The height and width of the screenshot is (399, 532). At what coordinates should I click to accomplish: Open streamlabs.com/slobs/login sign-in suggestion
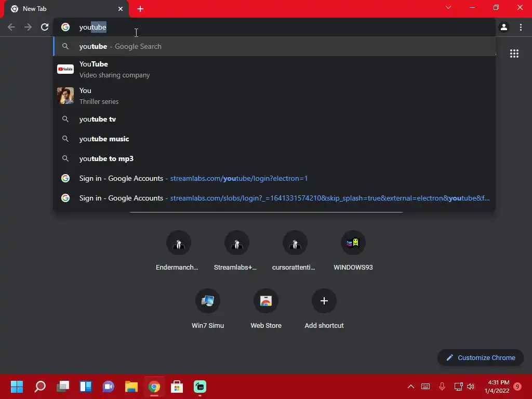[275, 198]
